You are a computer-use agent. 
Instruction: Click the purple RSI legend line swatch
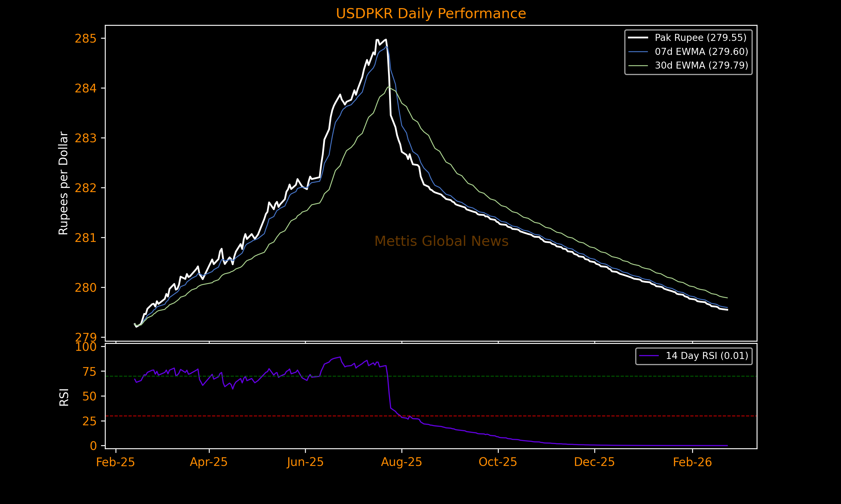click(649, 356)
